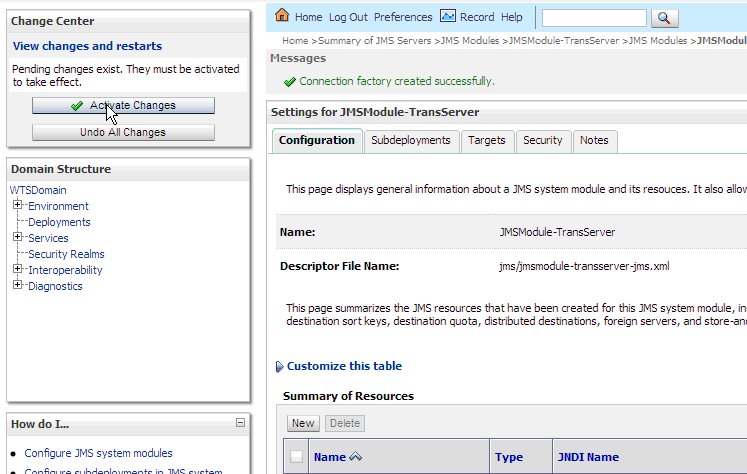Open Environment in Domain Structure

[58, 206]
